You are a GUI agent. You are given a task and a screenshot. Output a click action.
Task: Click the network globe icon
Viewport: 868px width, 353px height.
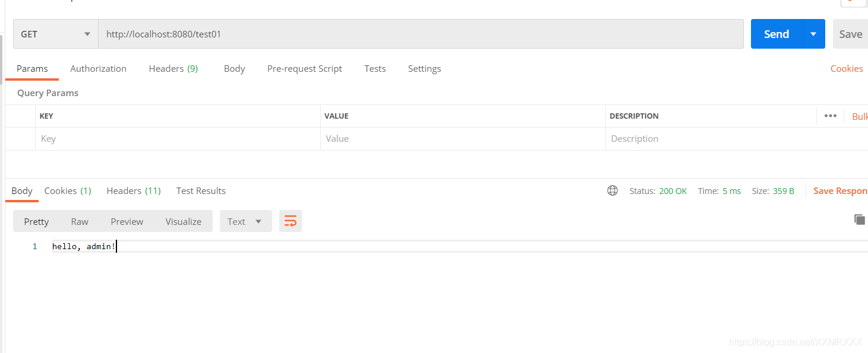[613, 190]
